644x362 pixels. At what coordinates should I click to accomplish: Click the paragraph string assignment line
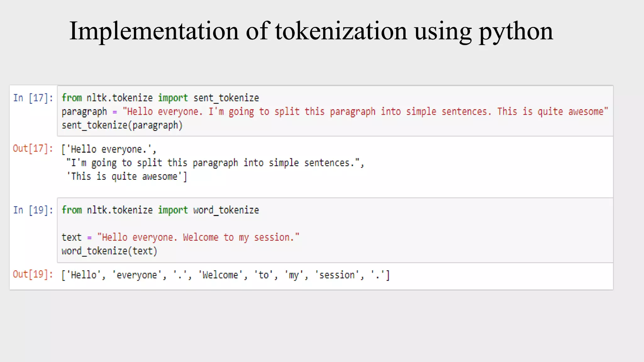[x=335, y=112]
